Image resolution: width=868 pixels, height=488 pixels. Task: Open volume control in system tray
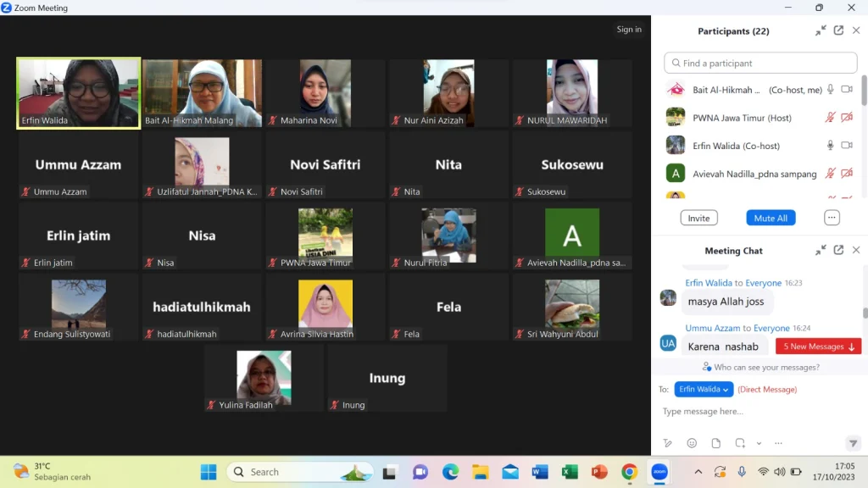pos(780,472)
